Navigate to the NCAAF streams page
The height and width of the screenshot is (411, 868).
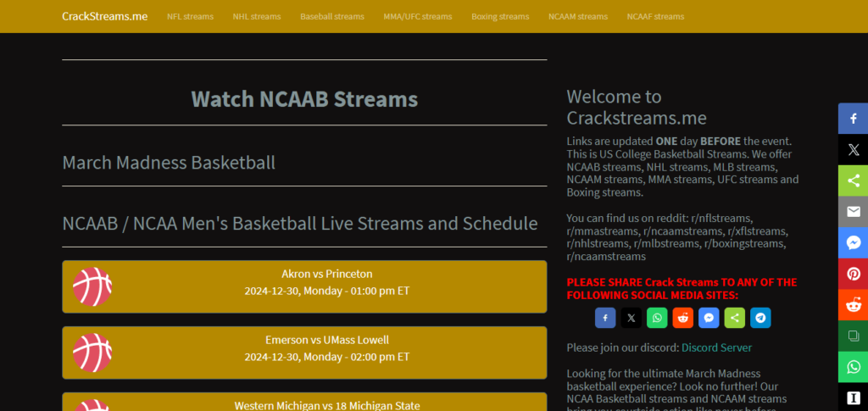[x=655, y=17]
